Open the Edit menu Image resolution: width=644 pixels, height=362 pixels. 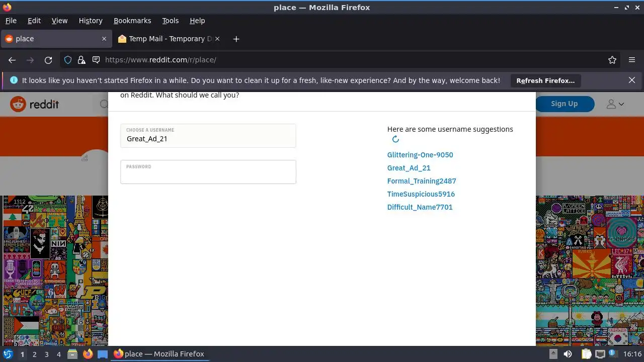pos(34,21)
